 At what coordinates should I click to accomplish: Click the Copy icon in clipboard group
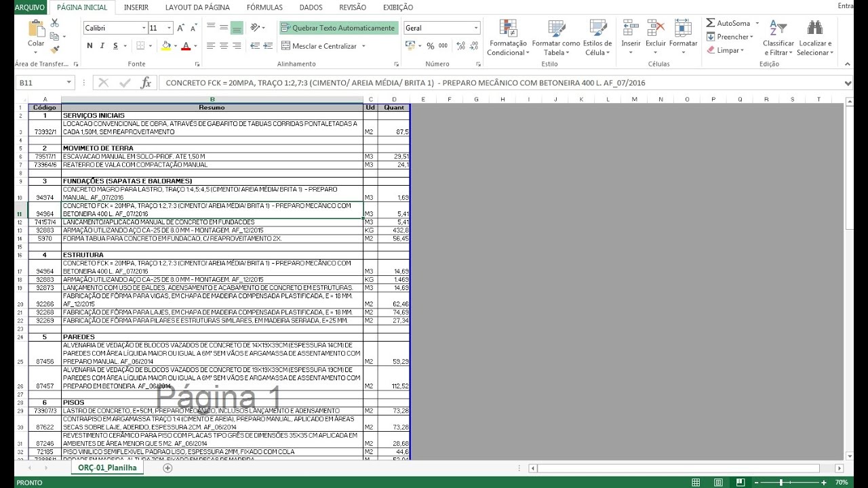click(x=55, y=36)
